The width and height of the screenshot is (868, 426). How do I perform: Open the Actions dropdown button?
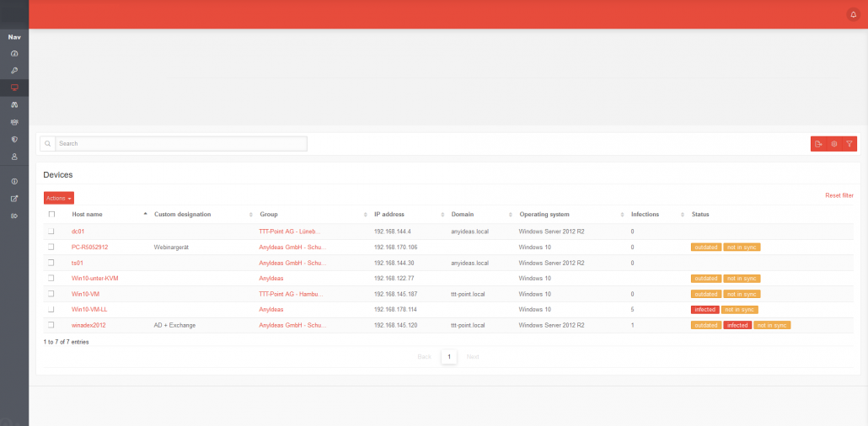[x=59, y=198]
